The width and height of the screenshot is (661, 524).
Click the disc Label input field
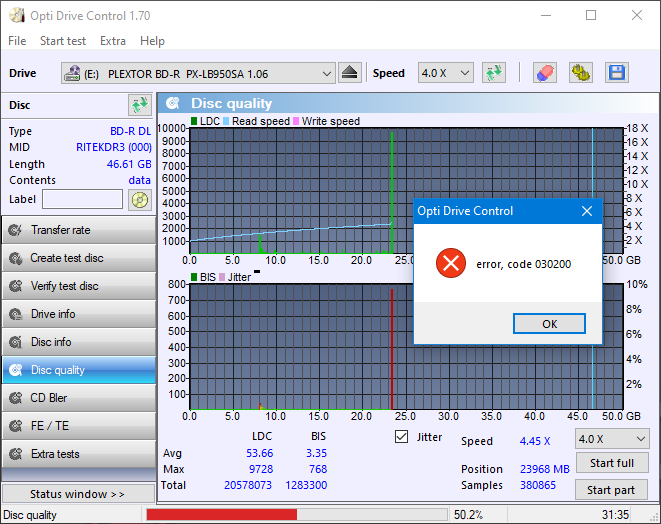point(83,199)
